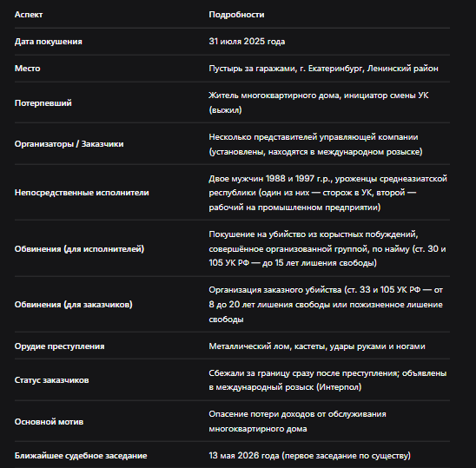Select the 'Обвинения (для заказчиков)' label
Screen dimensions: 476x468
point(74,305)
